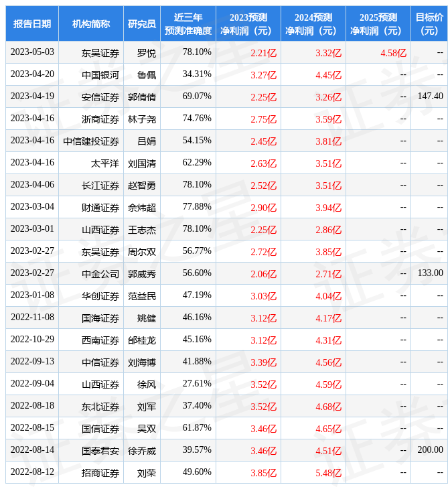Select the date cell 2023-01-08
This screenshot has width=448, height=489.
coord(32,295)
